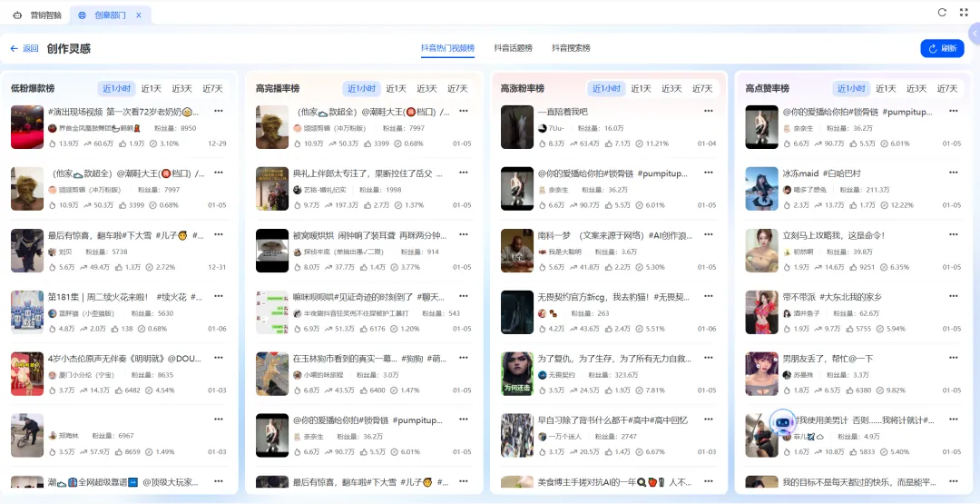Toggle fullscreen with the expand icon

tap(964, 13)
